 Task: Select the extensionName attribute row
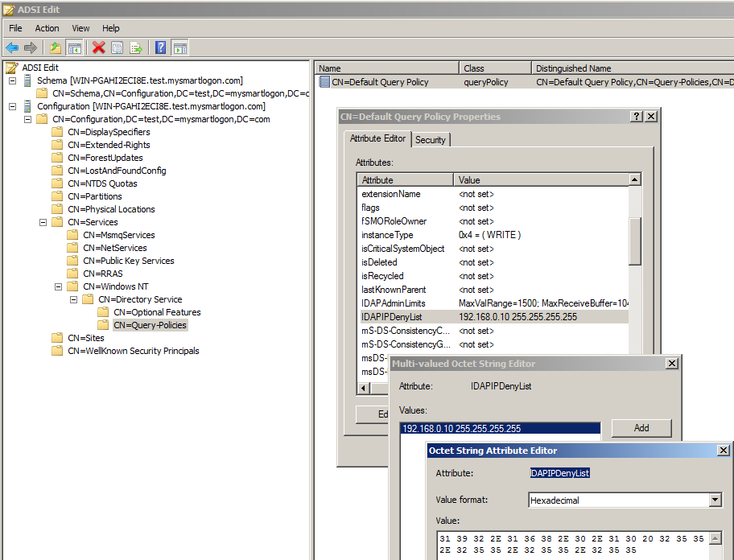pos(494,194)
